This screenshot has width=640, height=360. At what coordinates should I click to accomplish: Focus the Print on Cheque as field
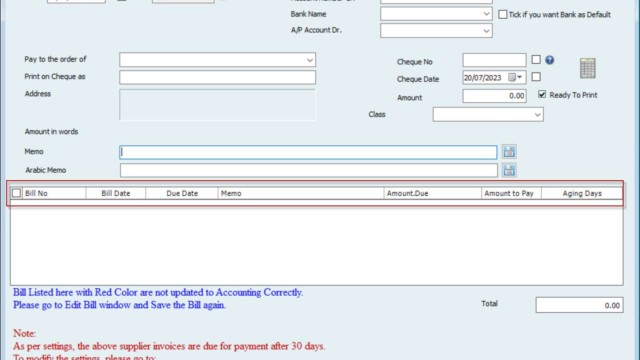pyautogui.click(x=218, y=77)
